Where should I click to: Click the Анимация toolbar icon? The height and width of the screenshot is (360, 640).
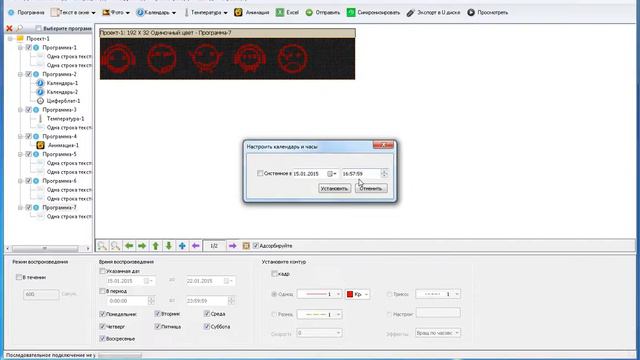point(238,13)
